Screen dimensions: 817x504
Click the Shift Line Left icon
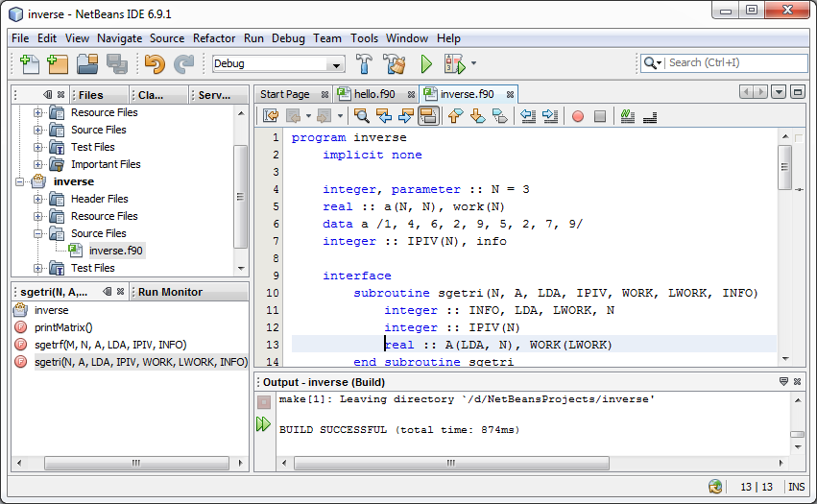coord(528,116)
